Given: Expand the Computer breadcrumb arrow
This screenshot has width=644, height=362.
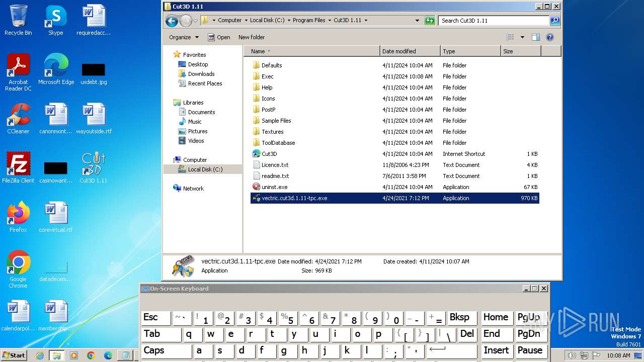Looking at the screenshot, I should (x=245, y=21).
